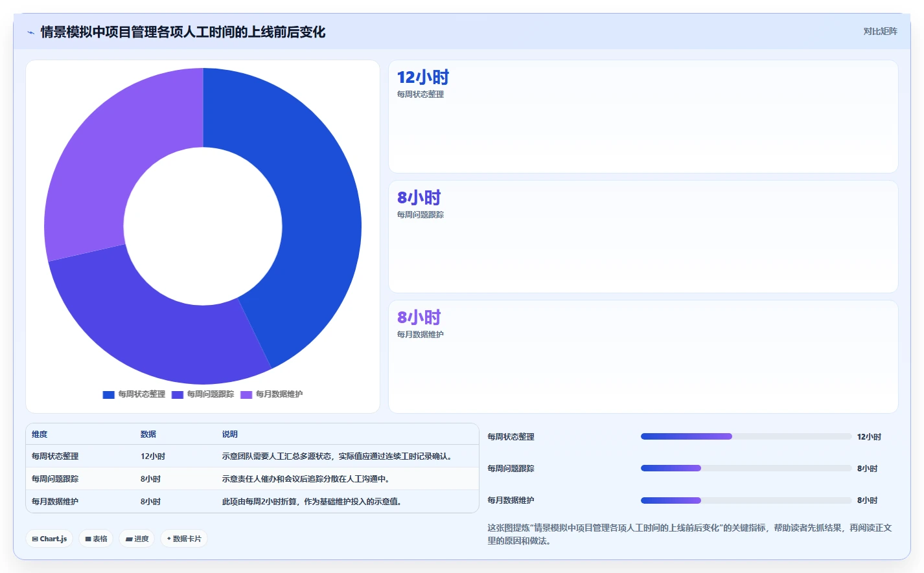
Task: Click the header trend icon beside the title
Action: point(30,32)
